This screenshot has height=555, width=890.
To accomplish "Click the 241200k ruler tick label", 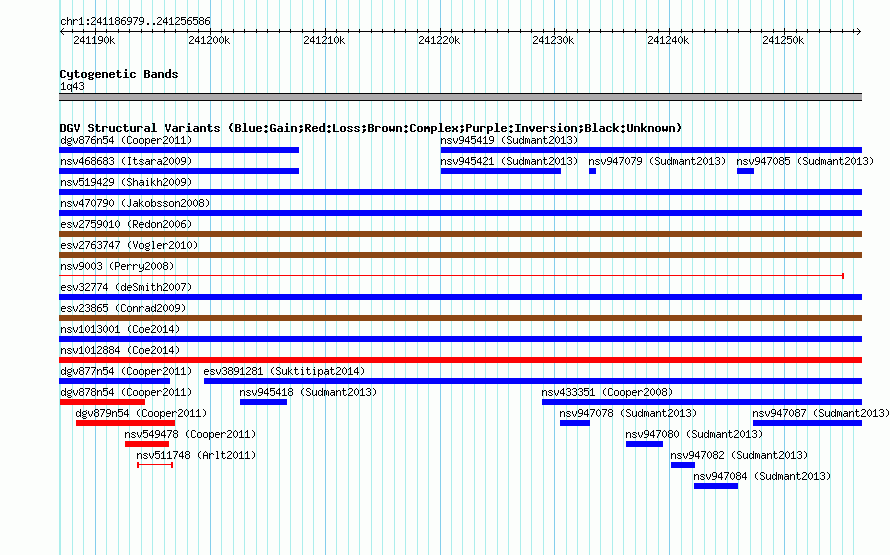I will [209, 40].
